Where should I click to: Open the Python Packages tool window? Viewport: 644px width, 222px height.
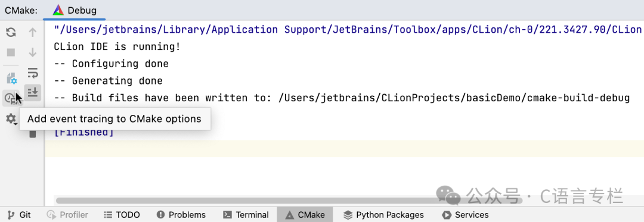tap(383, 215)
